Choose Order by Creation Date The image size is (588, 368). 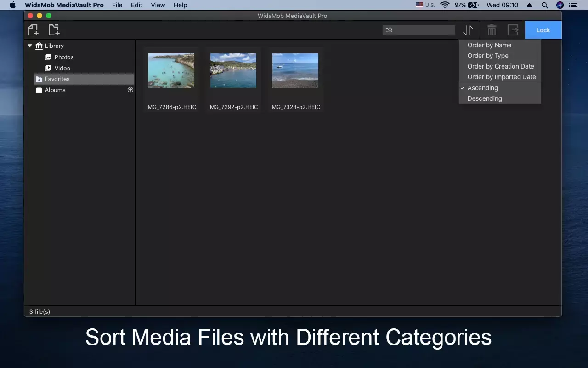pyautogui.click(x=500, y=66)
